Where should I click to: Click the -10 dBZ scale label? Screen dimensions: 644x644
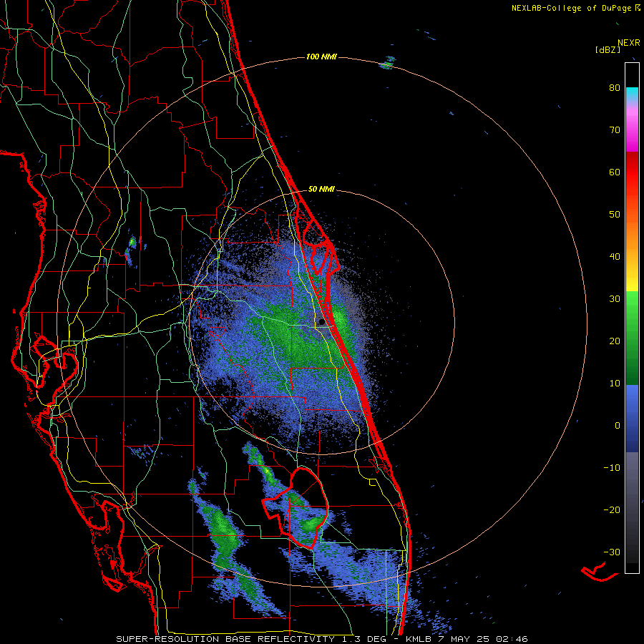pos(612,468)
